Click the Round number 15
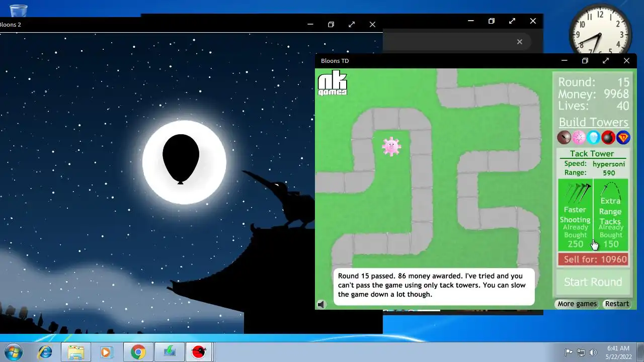The image size is (644, 362). point(623,82)
